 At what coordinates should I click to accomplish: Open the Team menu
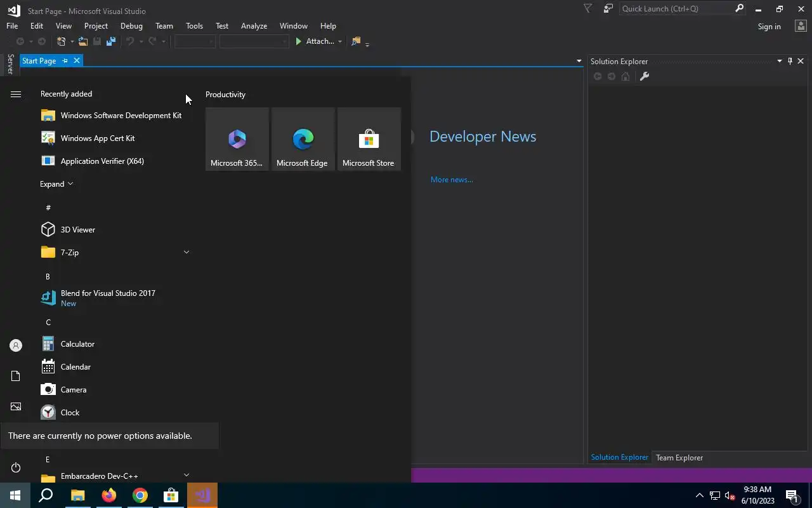[x=164, y=26]
